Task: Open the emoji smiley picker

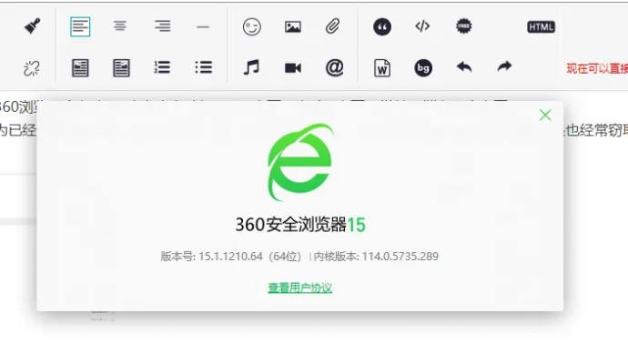Action: [251, 27]
